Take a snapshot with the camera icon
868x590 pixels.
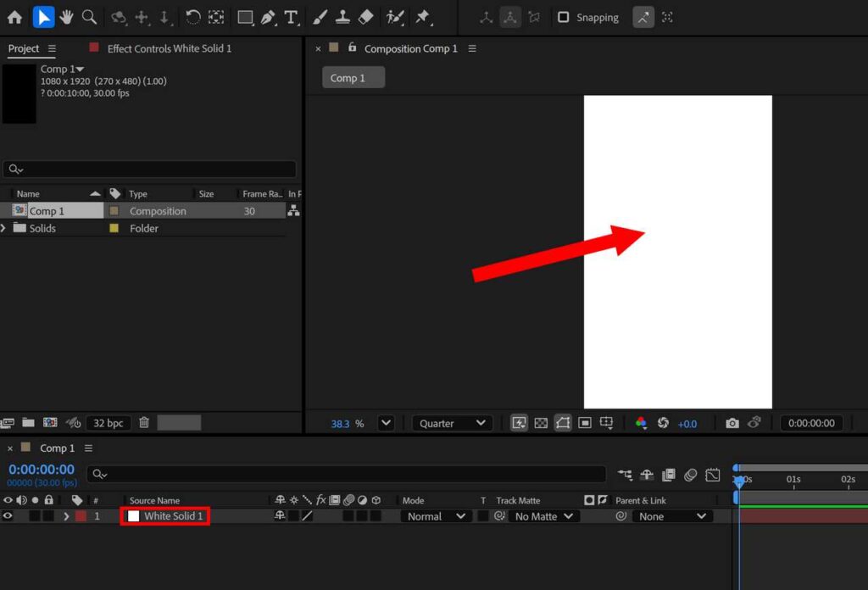tap(732, 423)
